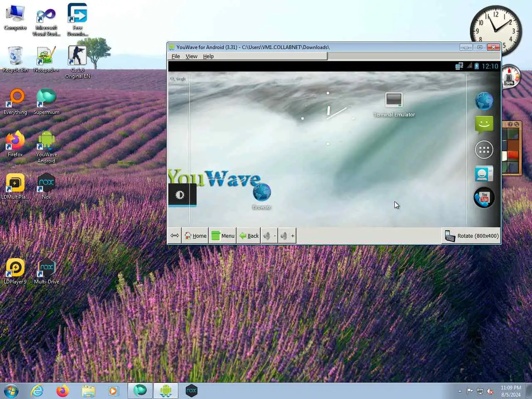This screenshot has height=399, width=532.
Task: Tap the Google search widget in Android
Action: pyautogui.click(x=178, y=79)
